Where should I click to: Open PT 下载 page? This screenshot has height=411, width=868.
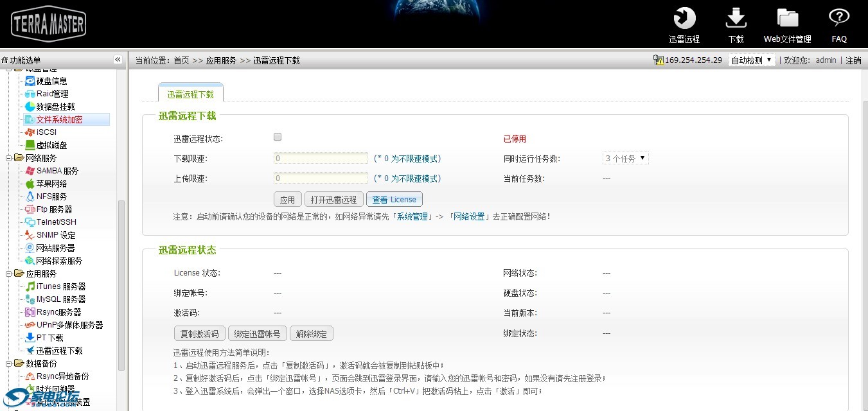49,338
